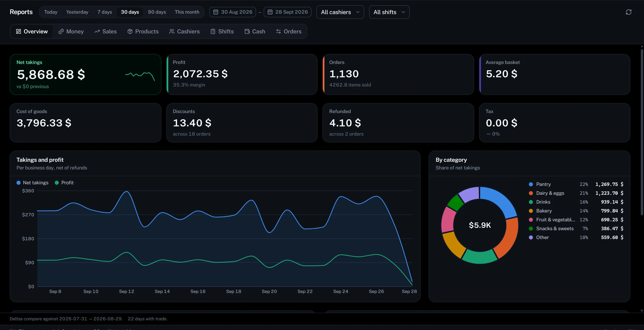Click the calendar icon beside 28 Sept 2026
This screenshot has height=330, width=644.
pos(270,12)
